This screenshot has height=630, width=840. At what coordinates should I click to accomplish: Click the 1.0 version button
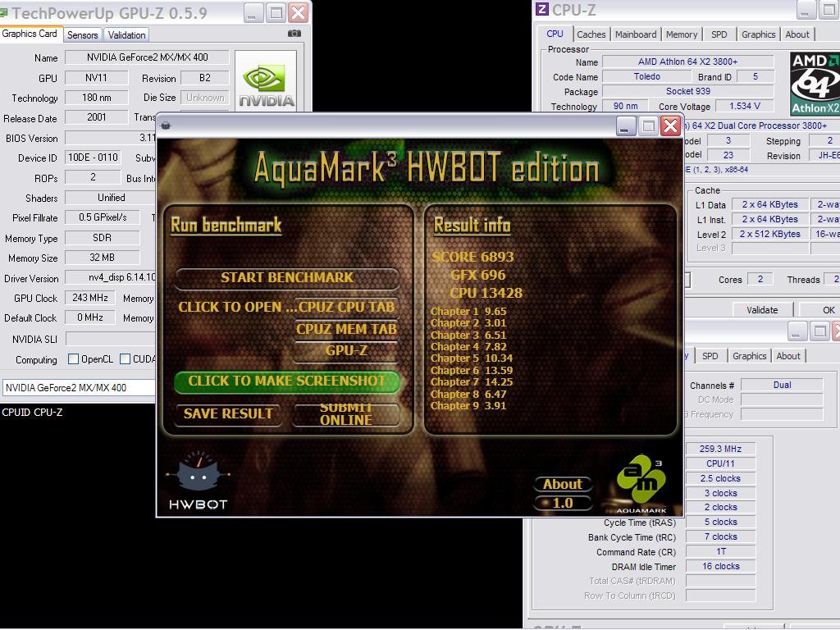pyautogui.click(x=562, y=503)
